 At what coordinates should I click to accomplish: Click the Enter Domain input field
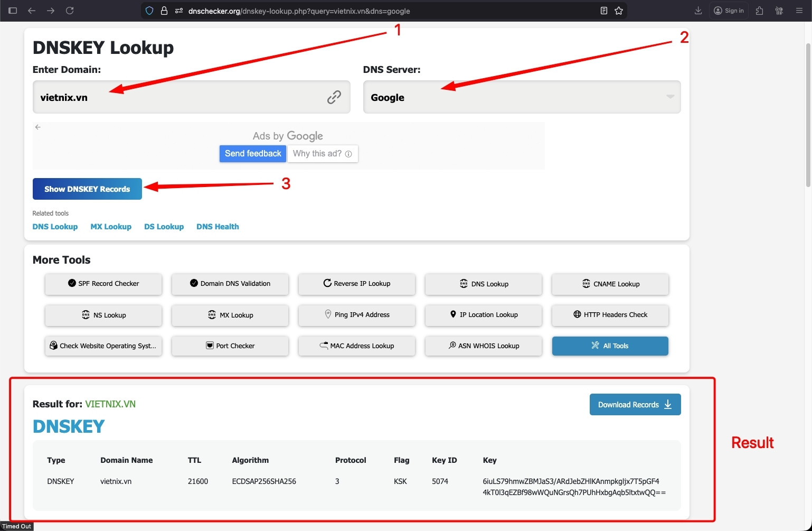[180, 97]
